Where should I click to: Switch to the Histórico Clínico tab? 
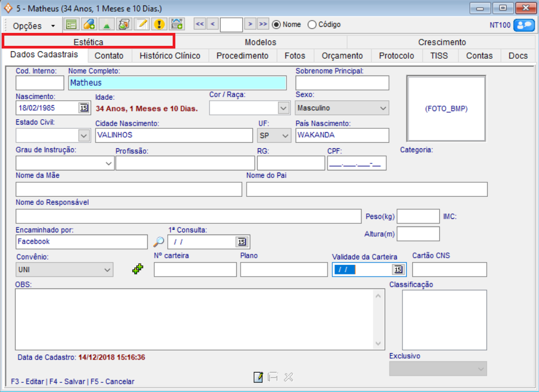(x=170, y=56)
